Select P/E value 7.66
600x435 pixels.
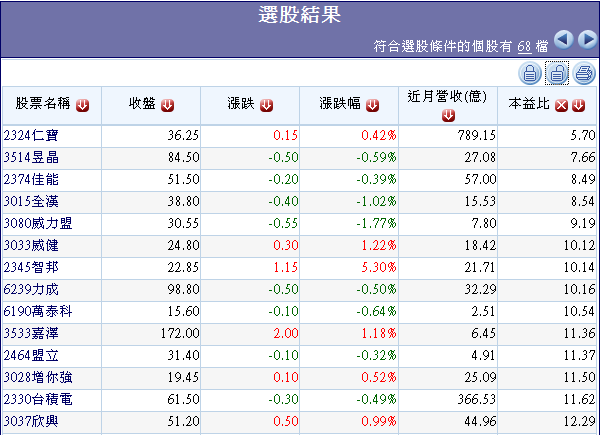tap(583, 157)
